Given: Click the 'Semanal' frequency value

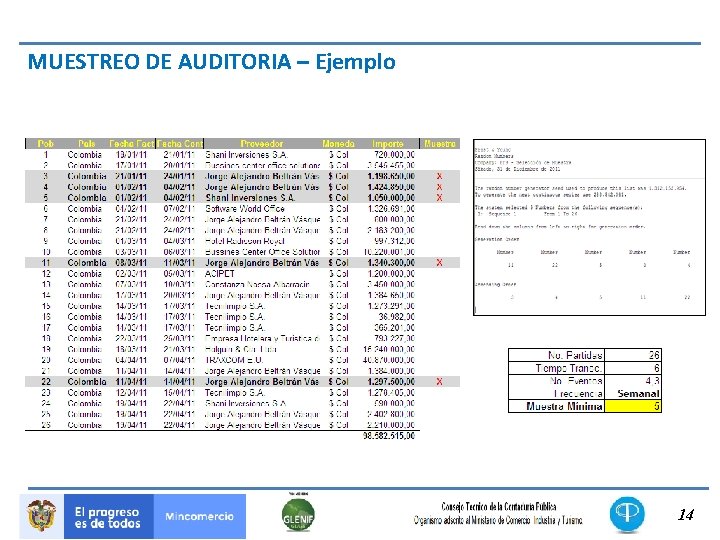Looking at the screenshot, I should 638,394.
